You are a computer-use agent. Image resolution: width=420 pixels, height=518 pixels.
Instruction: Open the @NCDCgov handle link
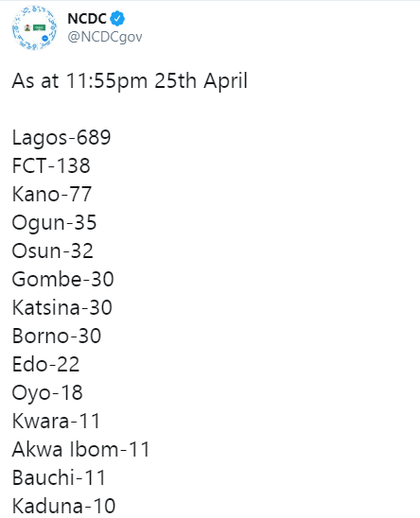(x=105, y=37)
